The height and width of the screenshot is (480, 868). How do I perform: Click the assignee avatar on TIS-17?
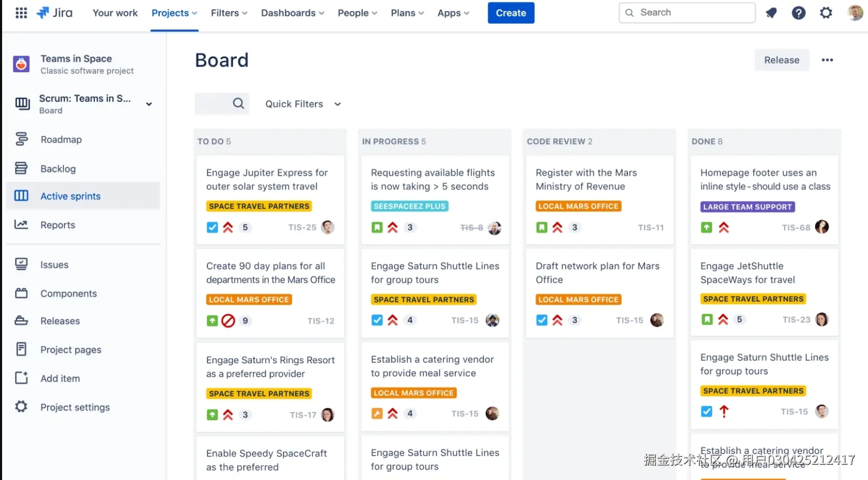pos(328,415)
